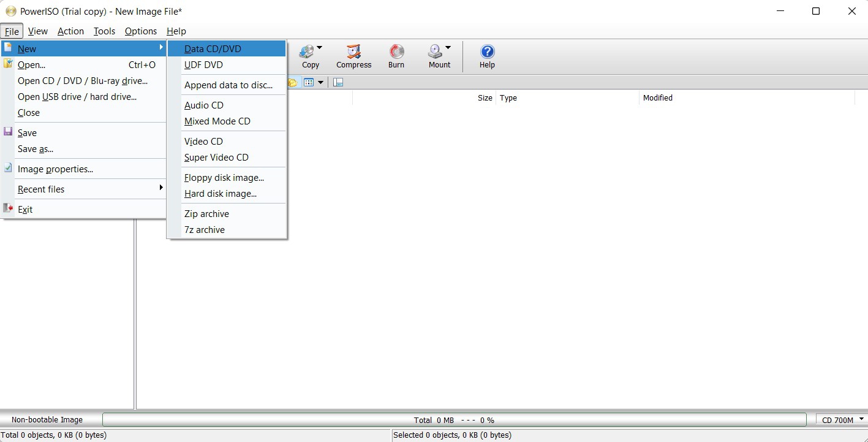Choose Save as... from the File menu
Screen dimensions: 868x442
pyautogui.click(x=84, y=148)
